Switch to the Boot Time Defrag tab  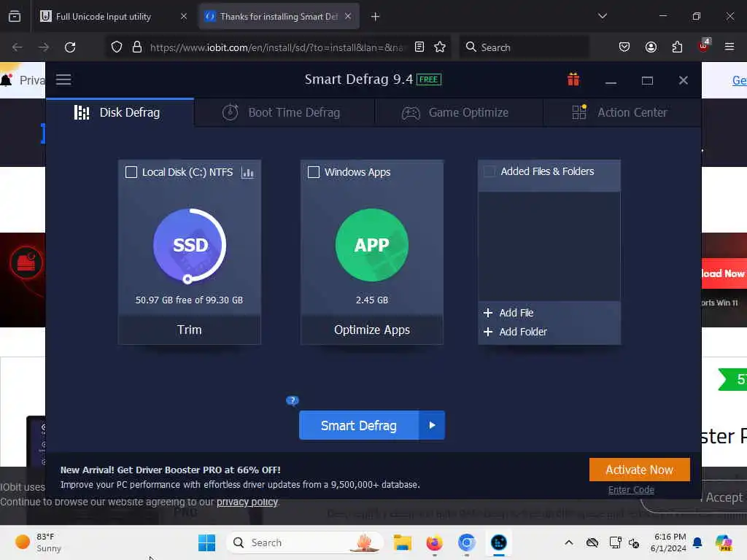[x=285, y=112]
